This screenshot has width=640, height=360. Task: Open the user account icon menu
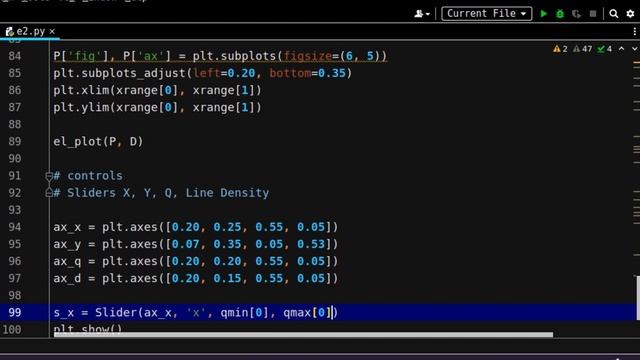click(x=422, y=13)
